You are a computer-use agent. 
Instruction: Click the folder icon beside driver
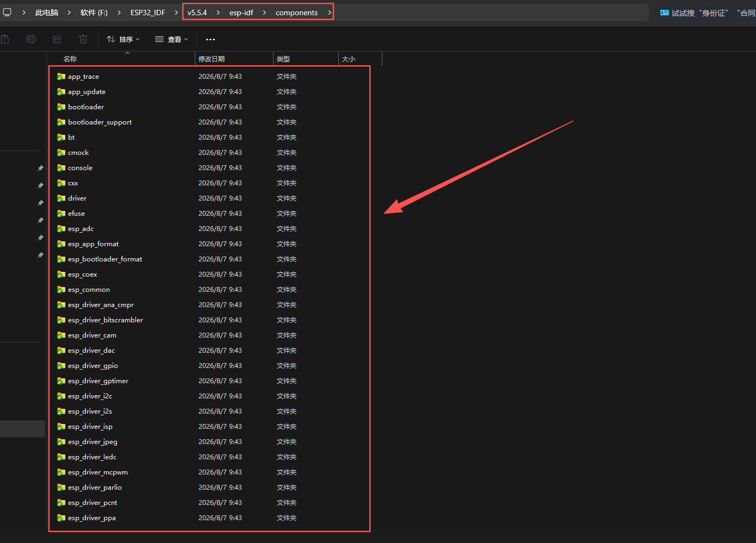[61, 198]
